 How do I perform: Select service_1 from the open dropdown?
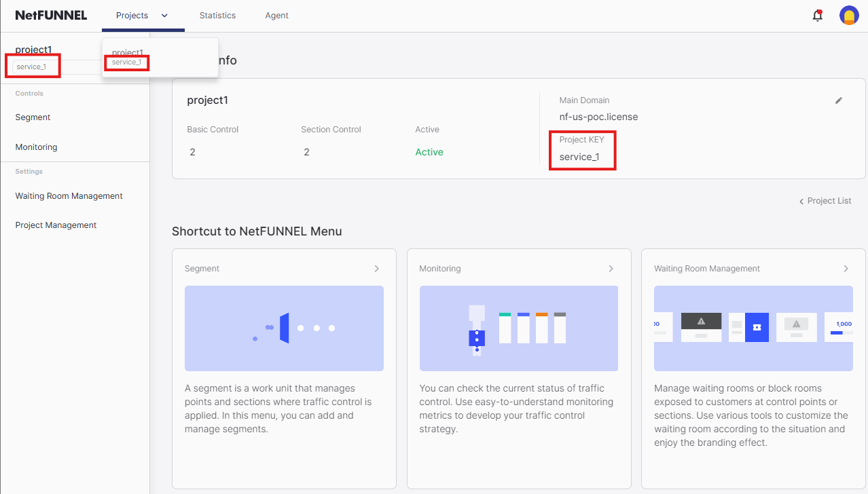tap(126, 62)
